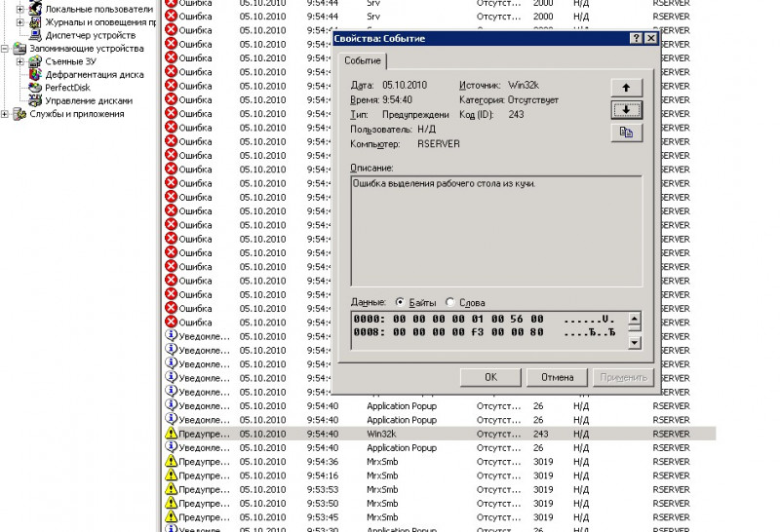780x532 pixels.
Task: Select MrxSmb cell in 9:54:16 row
Action: point(382,475)
